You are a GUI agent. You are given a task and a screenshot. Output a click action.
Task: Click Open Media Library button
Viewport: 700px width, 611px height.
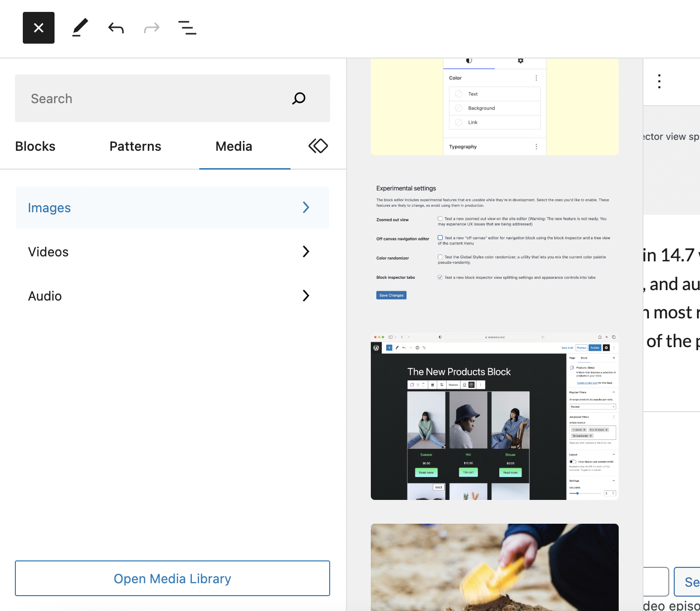[x=173, y=578]
